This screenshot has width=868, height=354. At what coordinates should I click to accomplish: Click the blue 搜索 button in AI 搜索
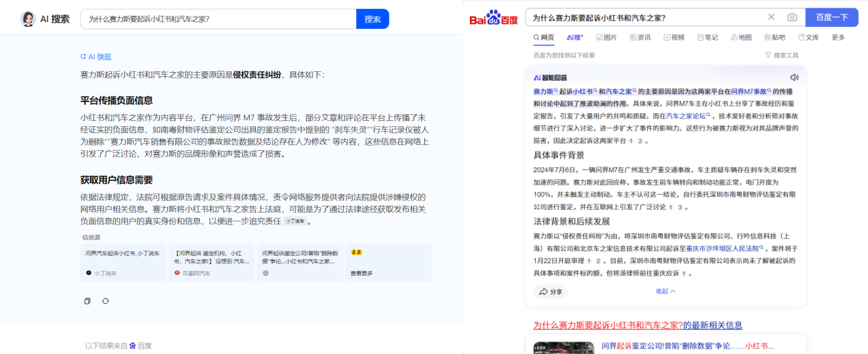(x=373, y=19)
